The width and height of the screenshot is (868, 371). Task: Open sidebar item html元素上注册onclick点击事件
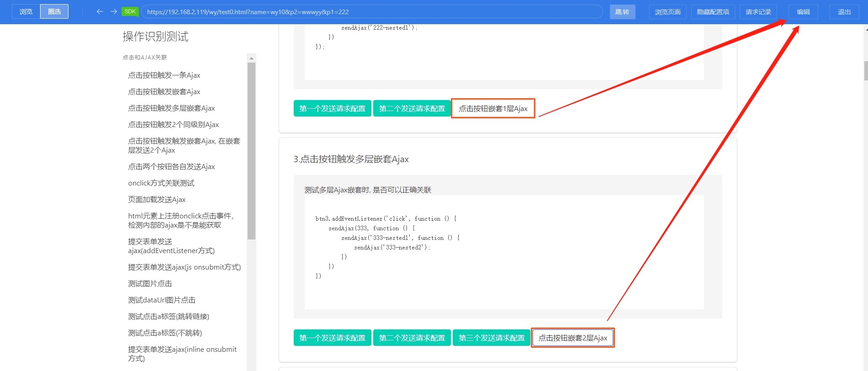point(181,221)
